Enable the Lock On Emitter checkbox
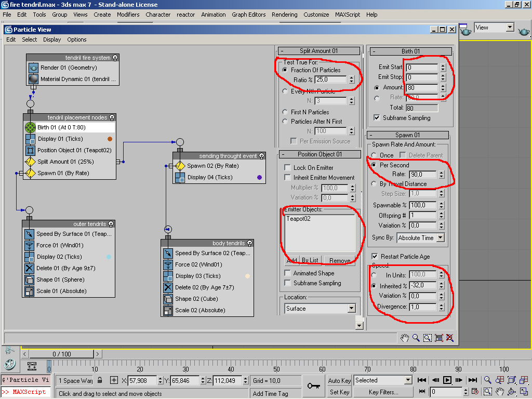This screenshot has height=399, width=532. [287, 168]
